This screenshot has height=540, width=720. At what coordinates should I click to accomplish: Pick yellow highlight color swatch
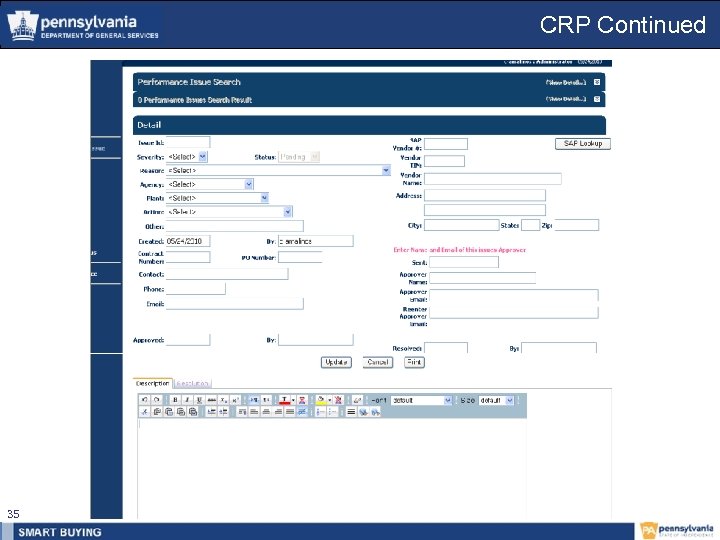pyautogui.click(x=321, y=400)
